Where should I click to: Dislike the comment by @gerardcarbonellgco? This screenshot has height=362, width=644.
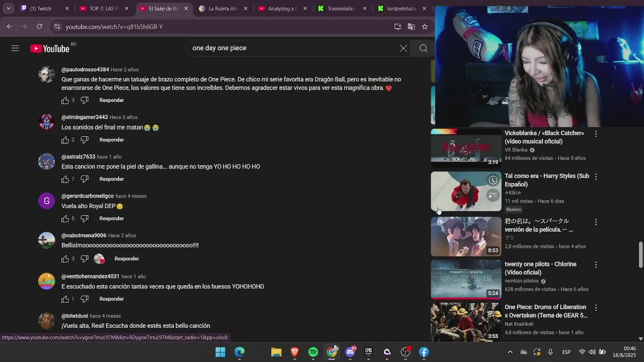coord(85,218)
